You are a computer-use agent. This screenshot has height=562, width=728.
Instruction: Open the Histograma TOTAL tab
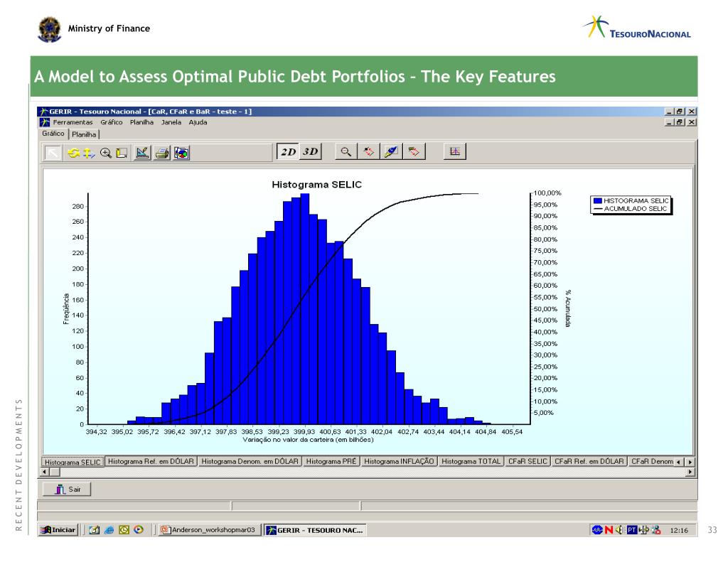click(x=471, y=461)
